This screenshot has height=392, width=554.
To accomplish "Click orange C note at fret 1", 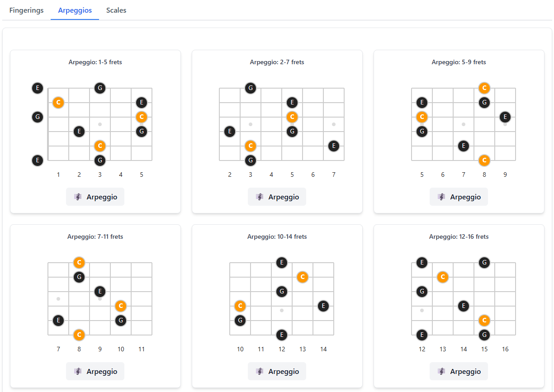I will tap(58, 103).
